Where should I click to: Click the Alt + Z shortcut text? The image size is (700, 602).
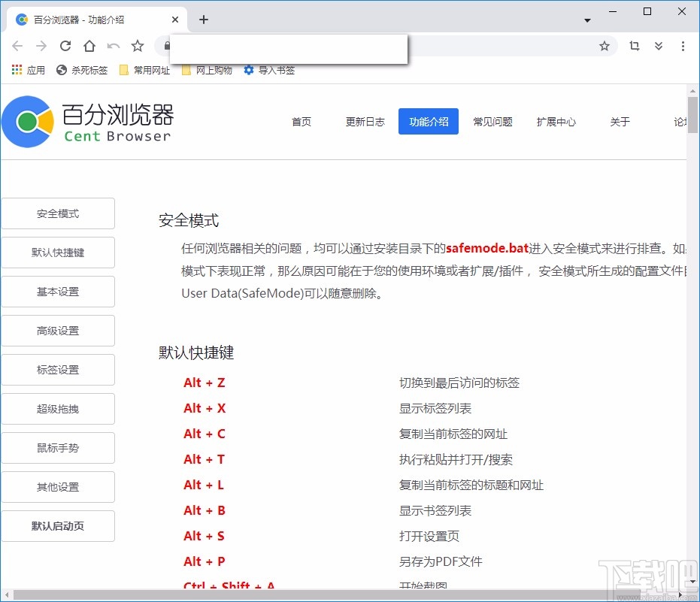click(205, 383)
